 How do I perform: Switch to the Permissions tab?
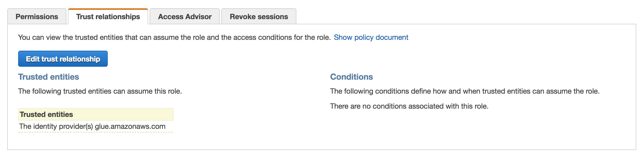click(37, 17)
